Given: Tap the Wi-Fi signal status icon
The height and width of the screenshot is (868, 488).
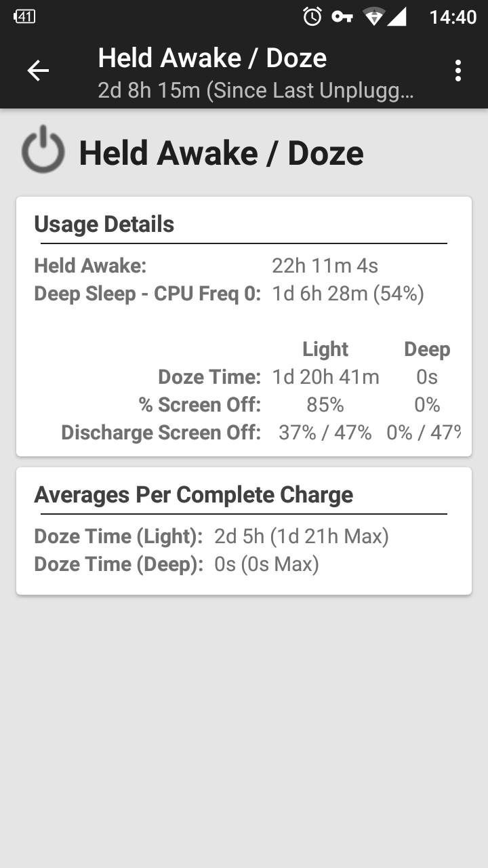Looking at the screenshot, I should [x=373, y=17].
